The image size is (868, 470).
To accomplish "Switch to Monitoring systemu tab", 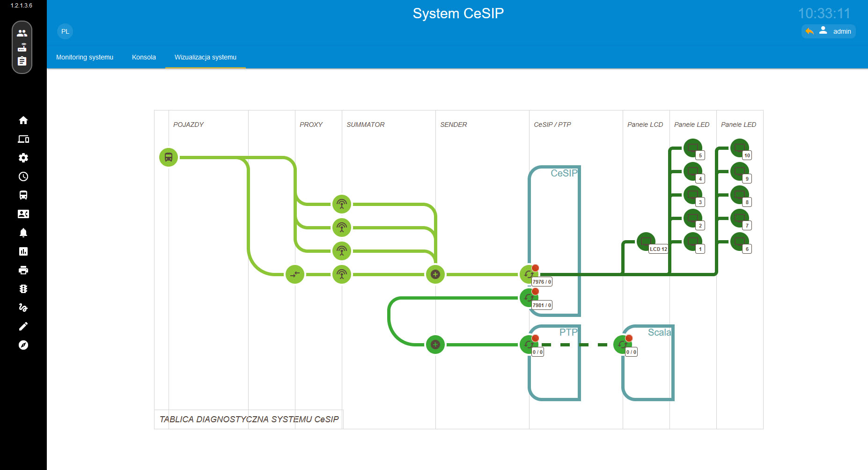I will click(85, 57).
